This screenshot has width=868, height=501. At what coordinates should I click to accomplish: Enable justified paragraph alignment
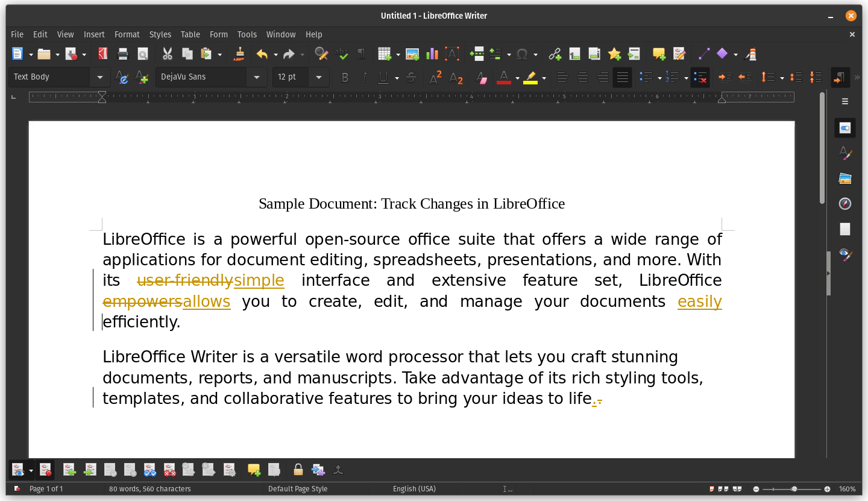[x=622, y=77]
